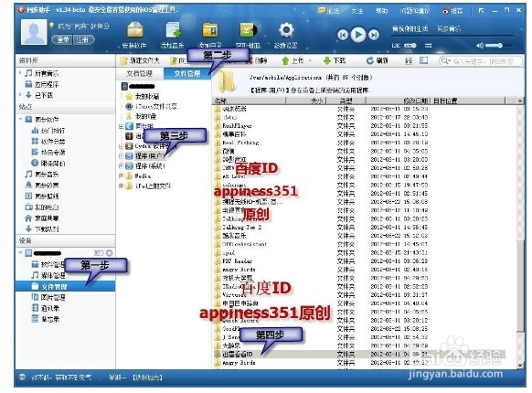
Task: Click the Register button under the avatar
Action: (x=83, y=39)
